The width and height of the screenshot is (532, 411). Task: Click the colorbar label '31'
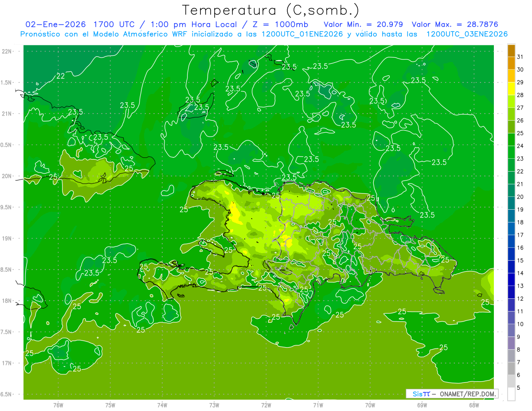point(520,57)
